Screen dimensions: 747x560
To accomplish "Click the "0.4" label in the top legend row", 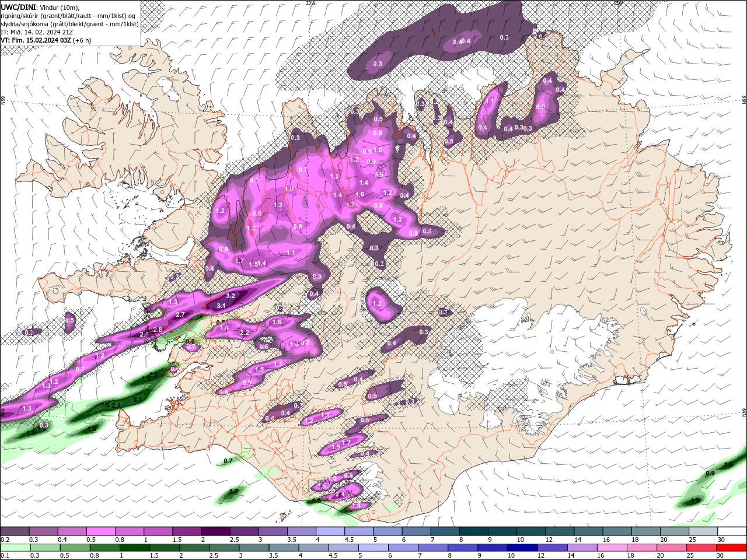I will click(62, 540).
